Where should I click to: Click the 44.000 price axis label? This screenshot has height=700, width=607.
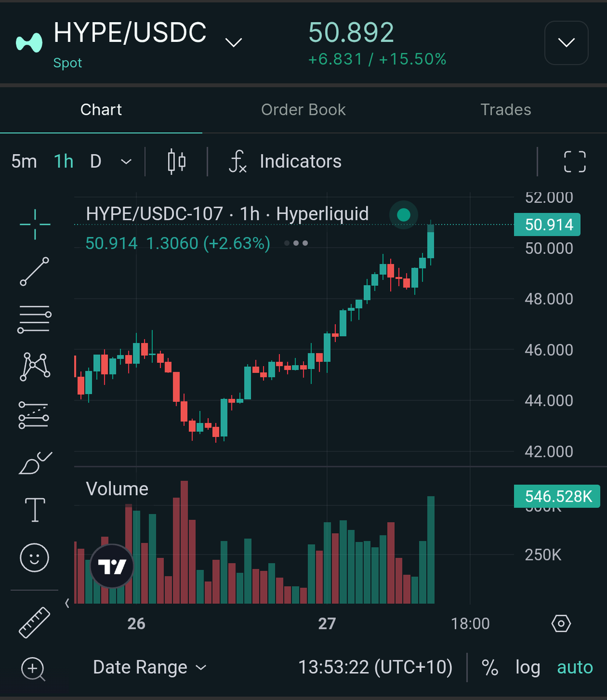click(x=549, y=401)
